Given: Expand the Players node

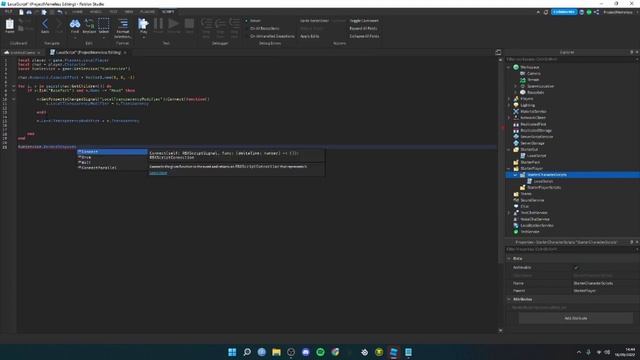Looking at the screenshot, I should point(509,98).
